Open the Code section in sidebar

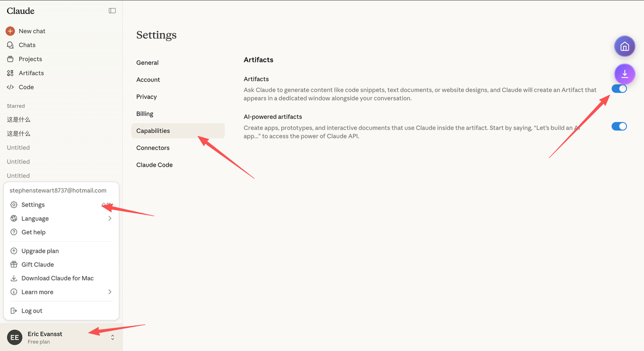26,87
